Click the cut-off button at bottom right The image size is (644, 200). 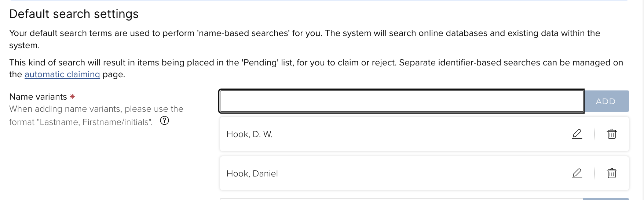[x=605, y=199]
